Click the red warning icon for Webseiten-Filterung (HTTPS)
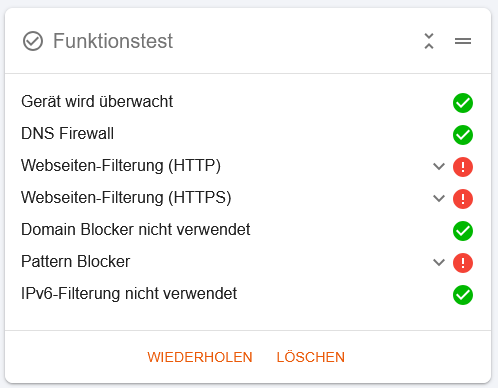 click(x=463, y=199)
